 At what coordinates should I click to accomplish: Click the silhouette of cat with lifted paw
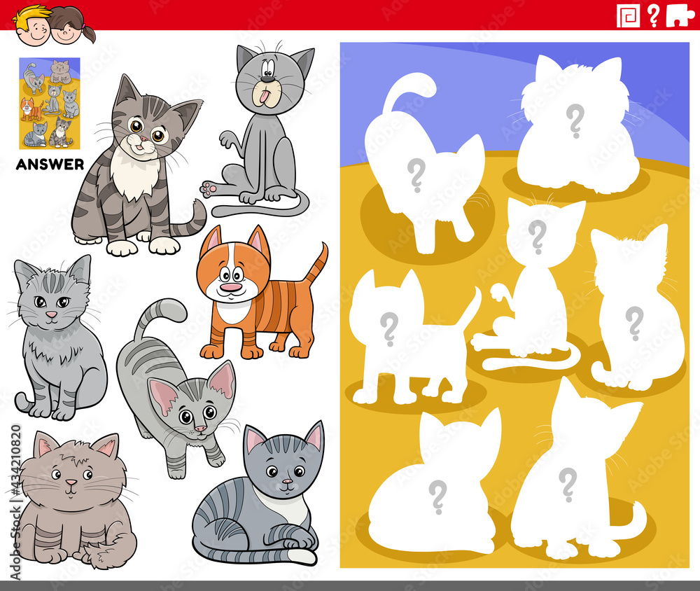click(x=529, y=286)
